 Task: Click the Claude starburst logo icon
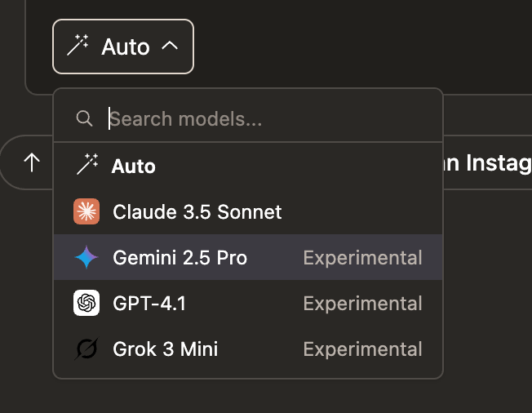[86, 212]
